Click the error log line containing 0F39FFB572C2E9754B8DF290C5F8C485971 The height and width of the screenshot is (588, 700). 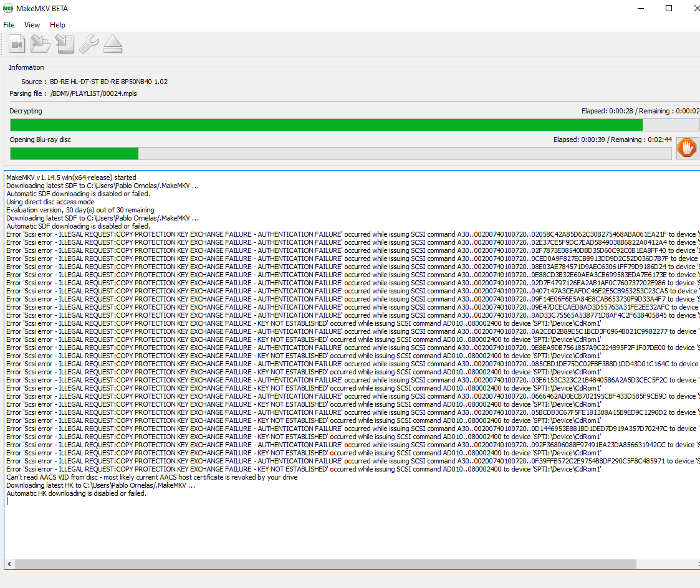[353, 461]
